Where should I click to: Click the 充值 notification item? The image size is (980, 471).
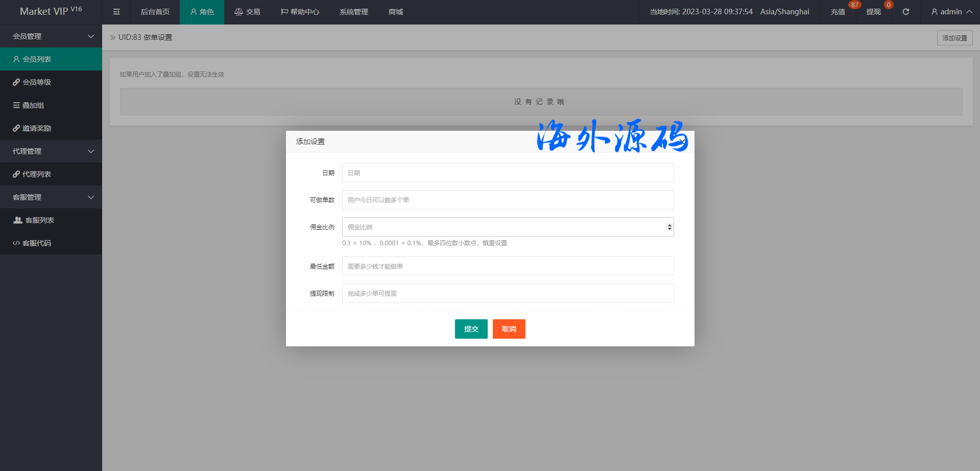click(838, 12)
